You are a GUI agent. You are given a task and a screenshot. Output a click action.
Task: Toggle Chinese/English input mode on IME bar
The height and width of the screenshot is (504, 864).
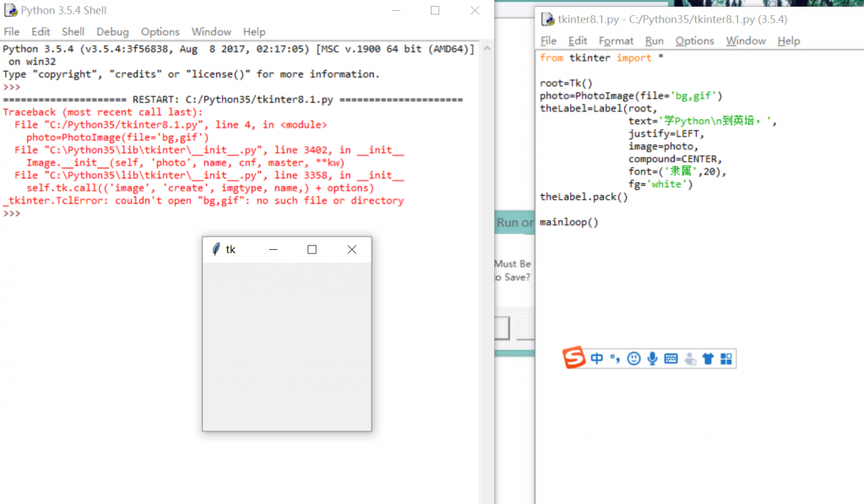(597, 359)
